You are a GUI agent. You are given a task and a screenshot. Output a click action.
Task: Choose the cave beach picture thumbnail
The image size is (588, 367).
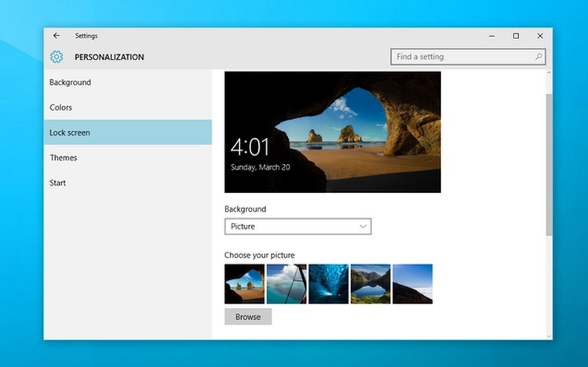[x=244, y=284]
